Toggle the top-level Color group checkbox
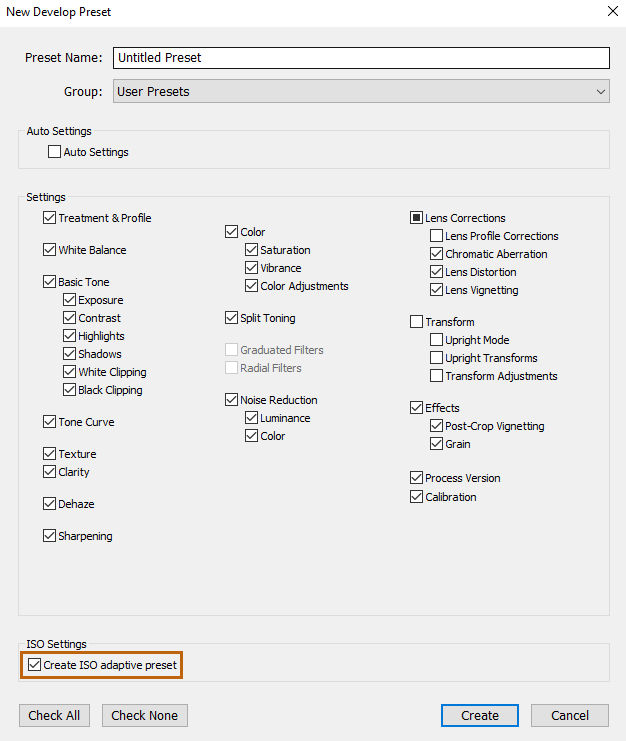 [x=232, y=232]
